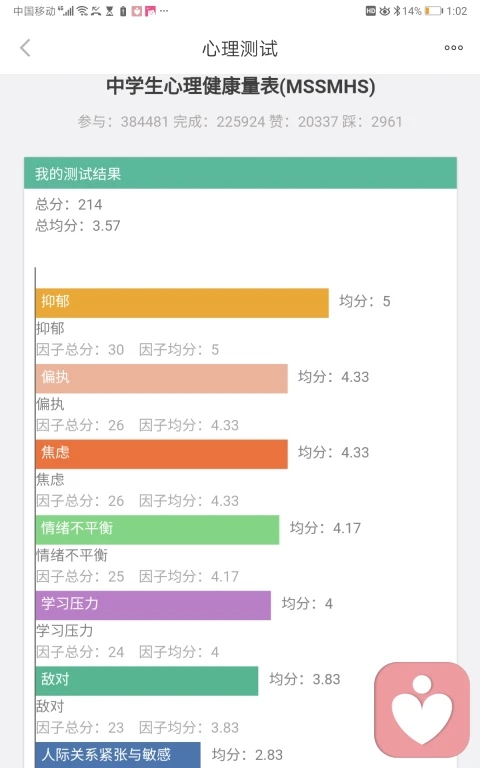Tap the 踩：2961 dislike count
This screenshot has height=768, width=480.
tap(372, 121)
